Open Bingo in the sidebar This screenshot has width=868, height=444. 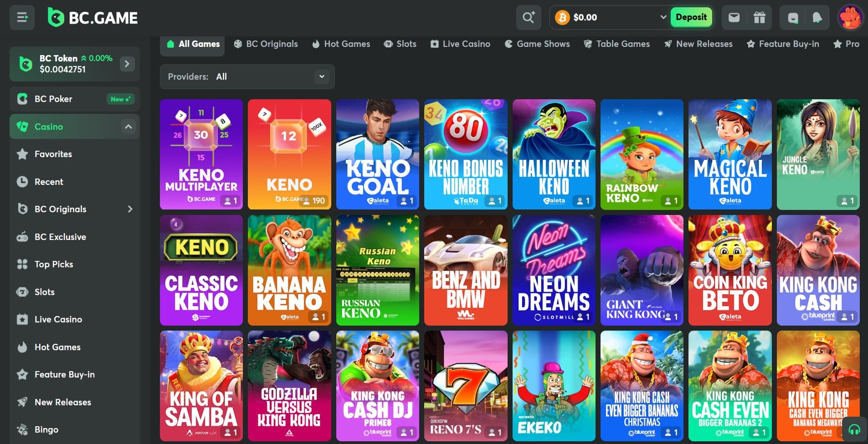[x=75, y=429]
